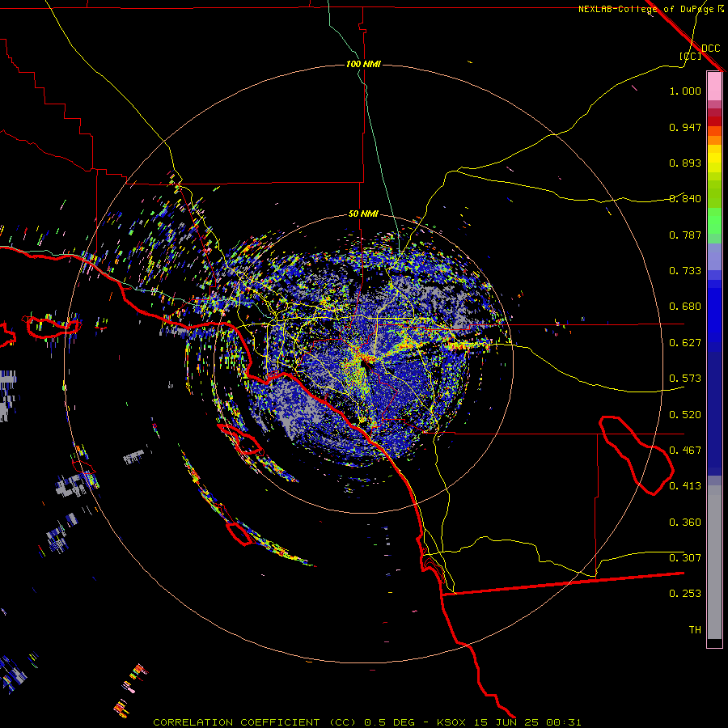Click the 0.467 legend value
The image size is (728, 728).
pos(685,451)
